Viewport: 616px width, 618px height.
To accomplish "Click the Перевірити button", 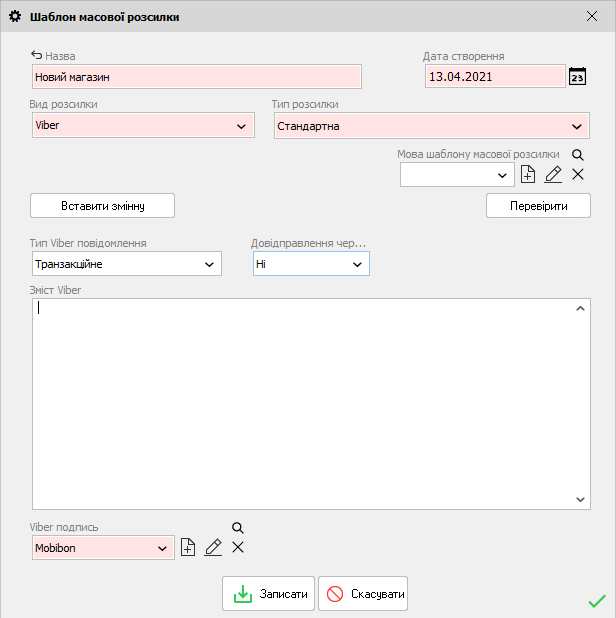I will click(x=538, y=205).
